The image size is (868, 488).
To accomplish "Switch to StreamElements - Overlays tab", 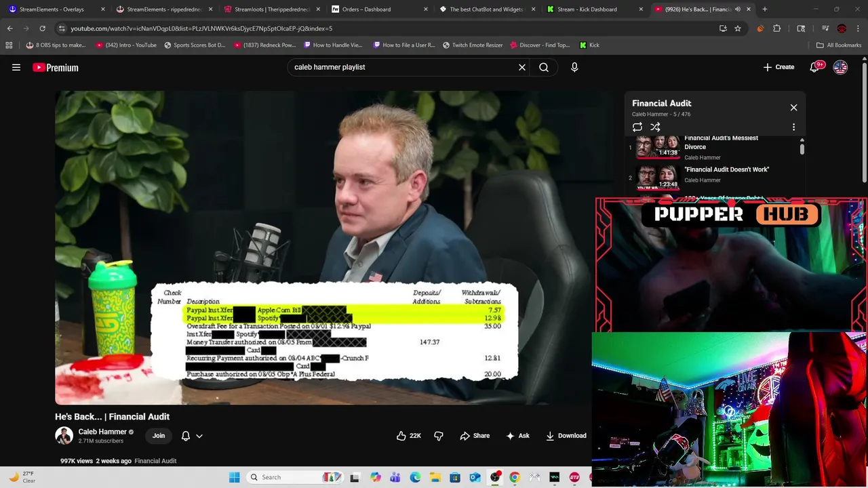I will coord(57,9).
